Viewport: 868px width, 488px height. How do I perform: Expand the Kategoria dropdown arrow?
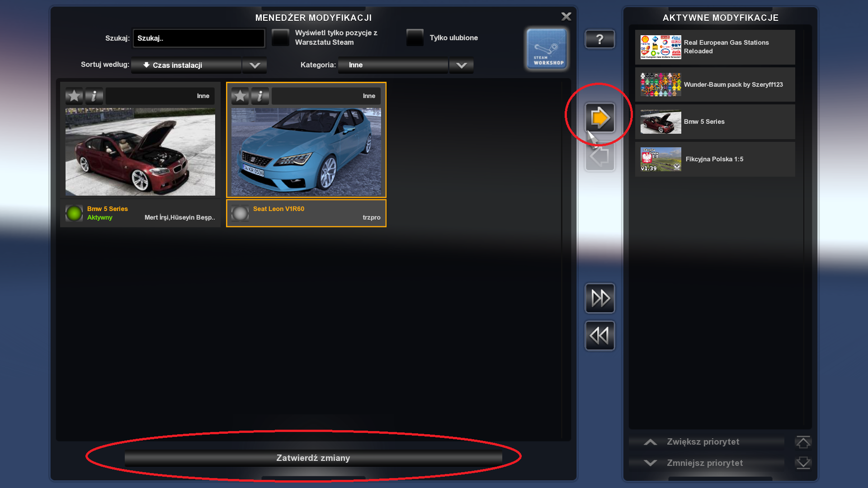[461, 65]
